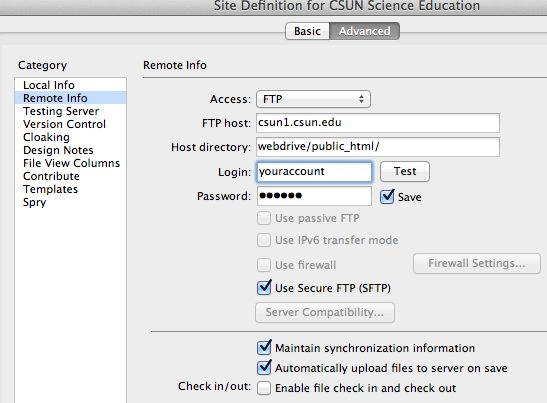The height and width of the screenshot is (403, 547).
Task: Open the Access FTP dropdown
Action: point(313,99)
